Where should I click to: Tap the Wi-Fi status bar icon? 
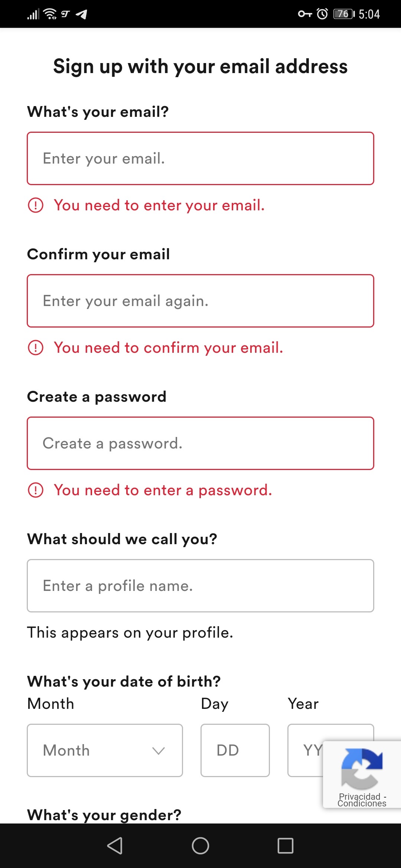click(x=50, y=14)
